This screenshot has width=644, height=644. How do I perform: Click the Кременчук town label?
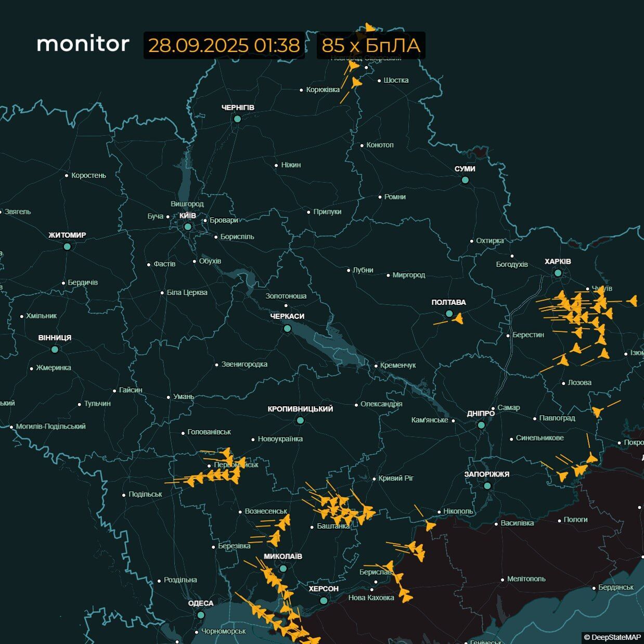tap(397, 365)
